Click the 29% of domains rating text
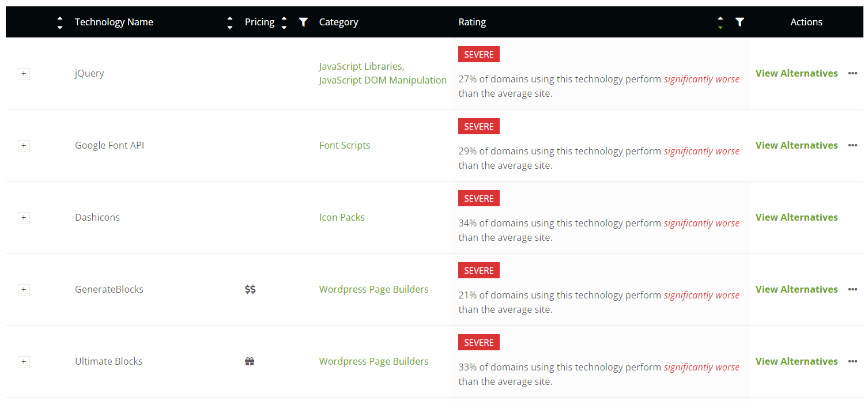Screen dimensions: 868x401 (599, 158)
